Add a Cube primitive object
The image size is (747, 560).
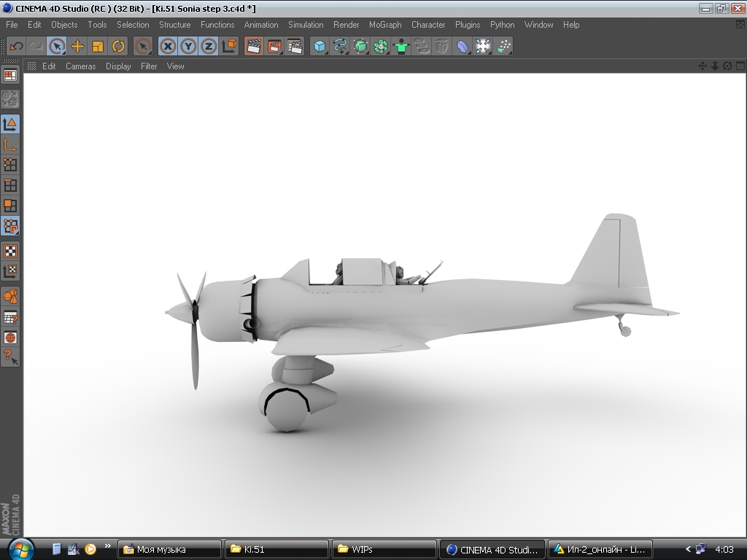(x=320, y=46)
